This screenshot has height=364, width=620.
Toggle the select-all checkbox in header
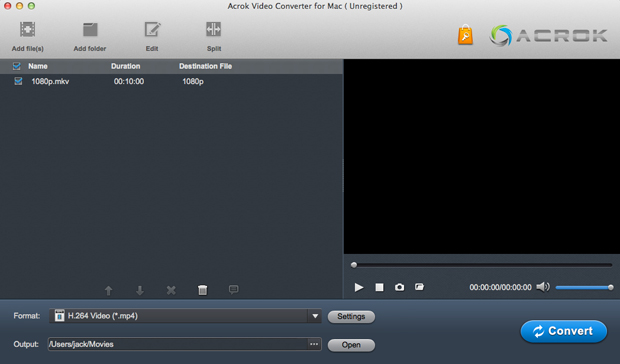coord(17,66)
